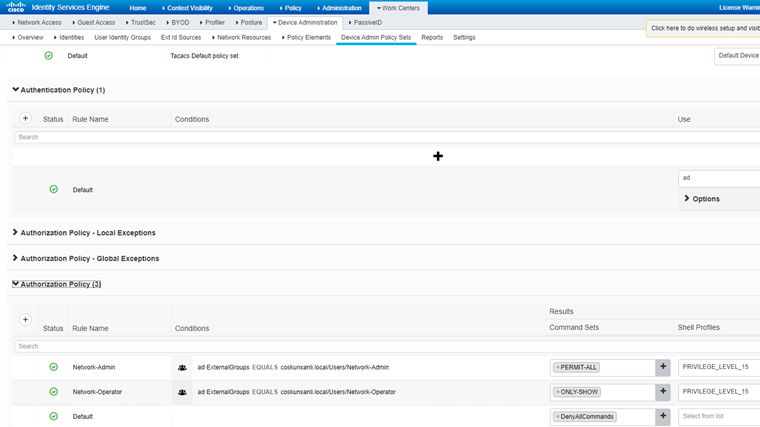Toggle authorization Default rule status icon

click(x=54, y=416)
